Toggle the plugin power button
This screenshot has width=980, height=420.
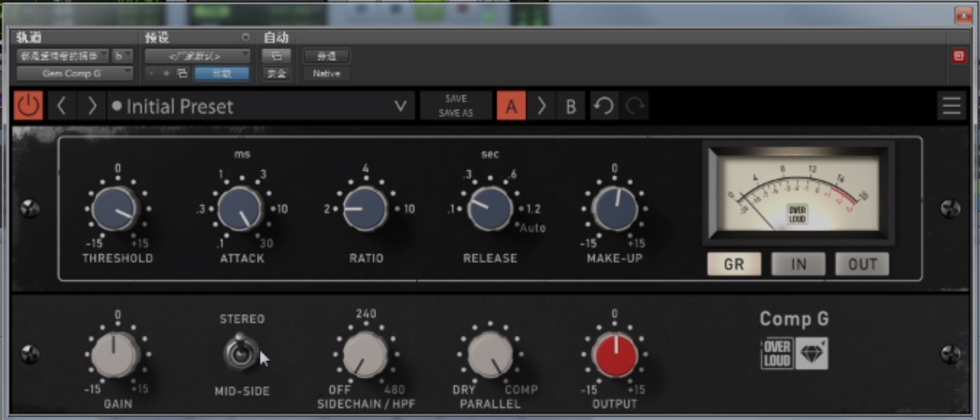click(28, 105)
